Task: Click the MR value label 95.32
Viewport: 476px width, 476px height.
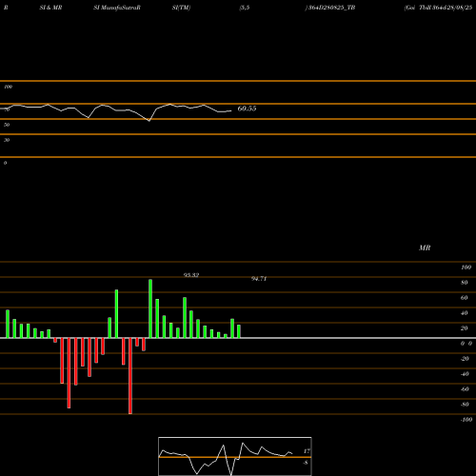Action: (191, 275)
